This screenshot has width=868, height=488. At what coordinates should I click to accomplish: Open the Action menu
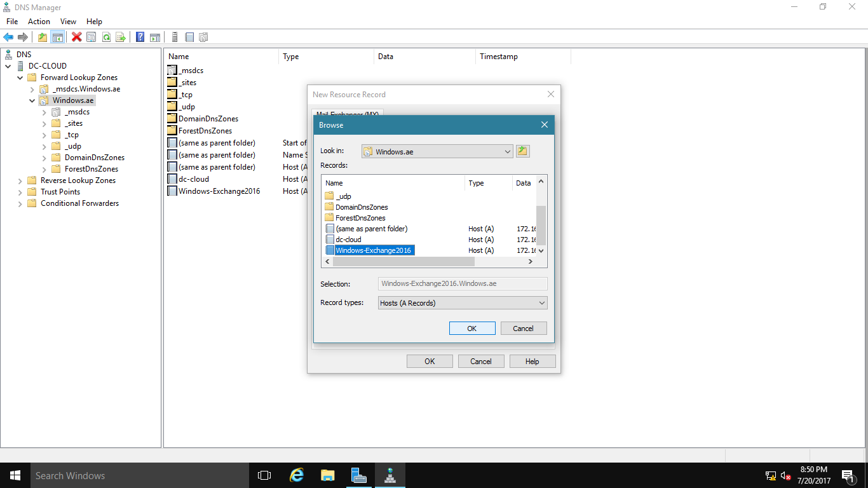click(x=39, y=22)
